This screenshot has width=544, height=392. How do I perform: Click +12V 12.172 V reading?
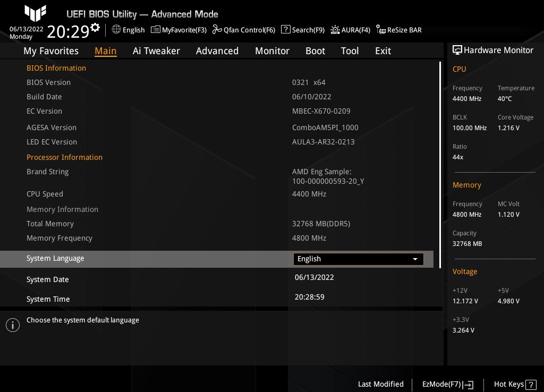tap(465, 301)
